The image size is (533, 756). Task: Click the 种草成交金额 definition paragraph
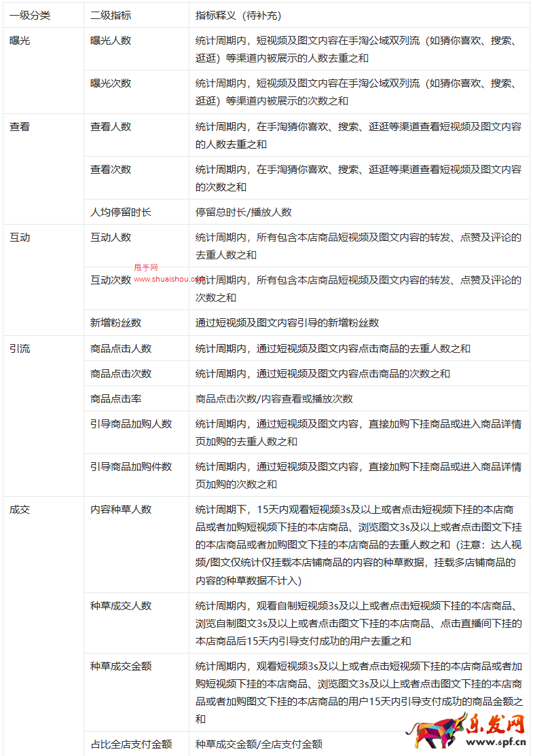click(x=359, y=692)
